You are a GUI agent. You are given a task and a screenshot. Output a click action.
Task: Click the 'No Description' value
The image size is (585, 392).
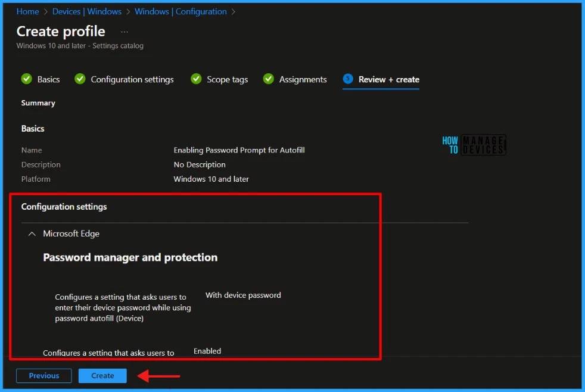point(200,164)
